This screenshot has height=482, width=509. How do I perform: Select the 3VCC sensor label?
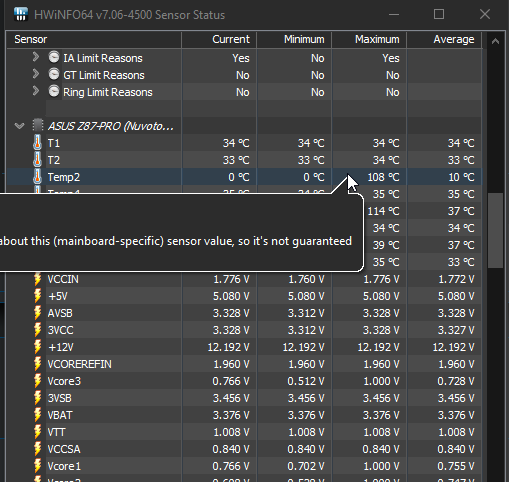point(60,330)
